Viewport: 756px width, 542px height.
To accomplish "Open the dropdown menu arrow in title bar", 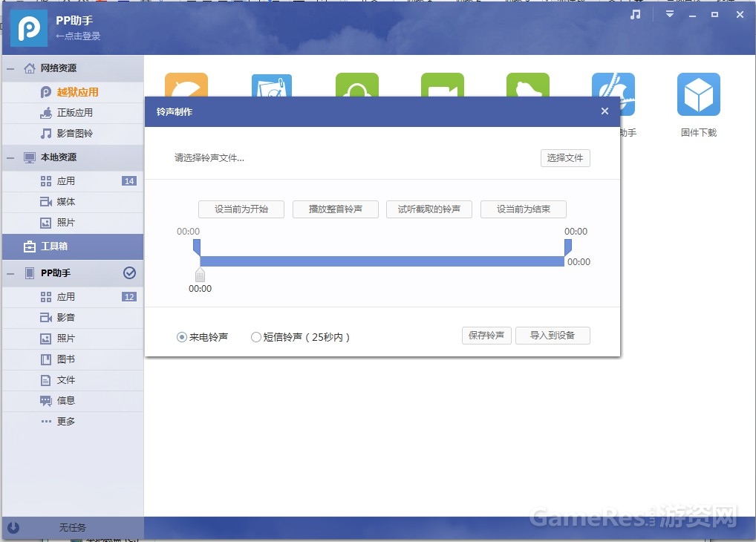I will [670, 14].
